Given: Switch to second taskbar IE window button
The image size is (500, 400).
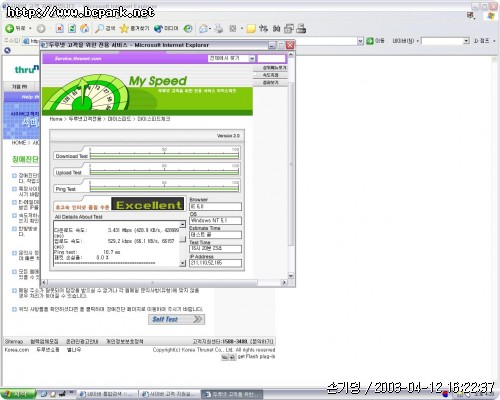Looking at the screenshot, I should (x=170, y=394).
